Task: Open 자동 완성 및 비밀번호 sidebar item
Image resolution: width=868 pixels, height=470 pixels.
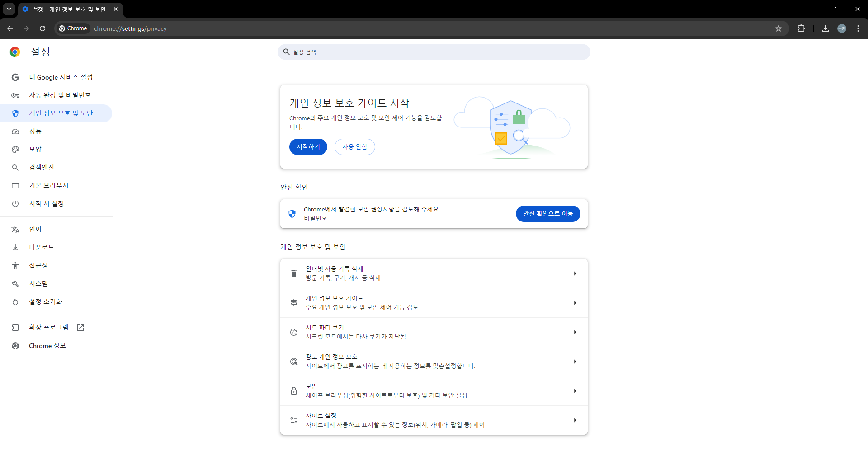Action: [60, 95]
